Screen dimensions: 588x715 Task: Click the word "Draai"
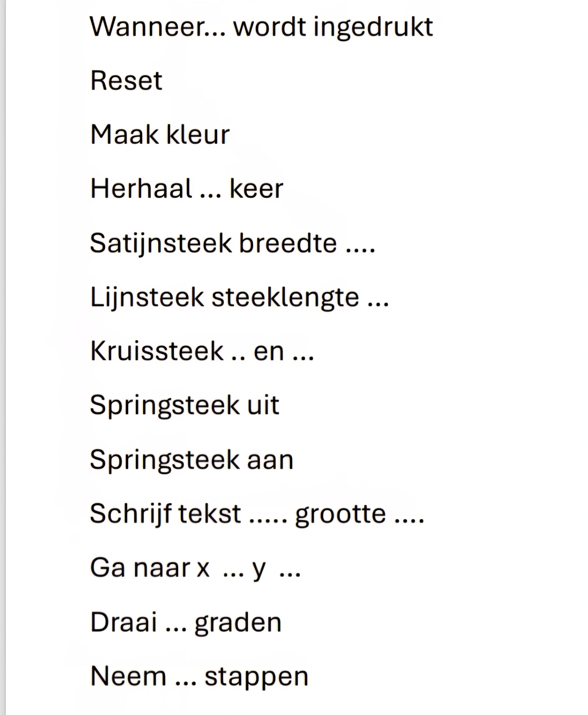pos(124,622)
